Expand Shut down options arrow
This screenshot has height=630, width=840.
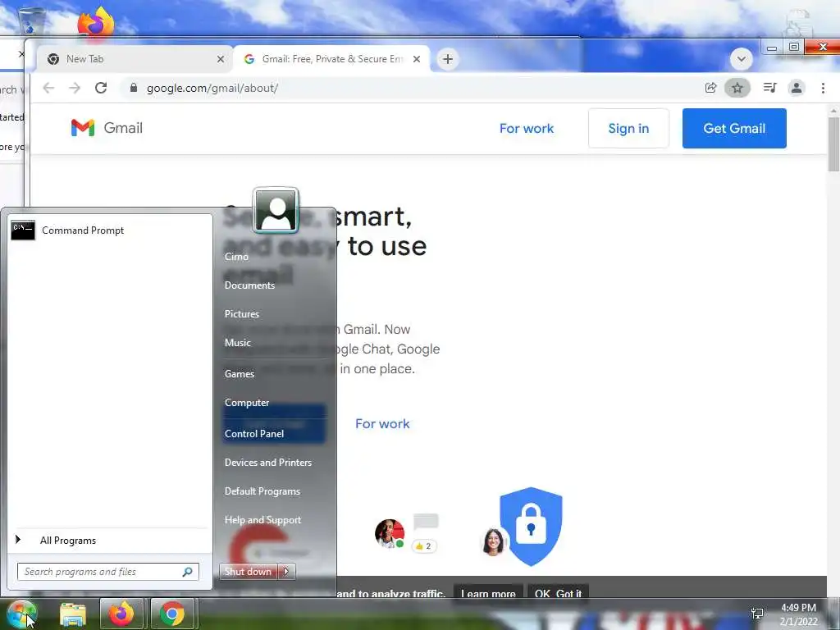(x=286, y=572)
